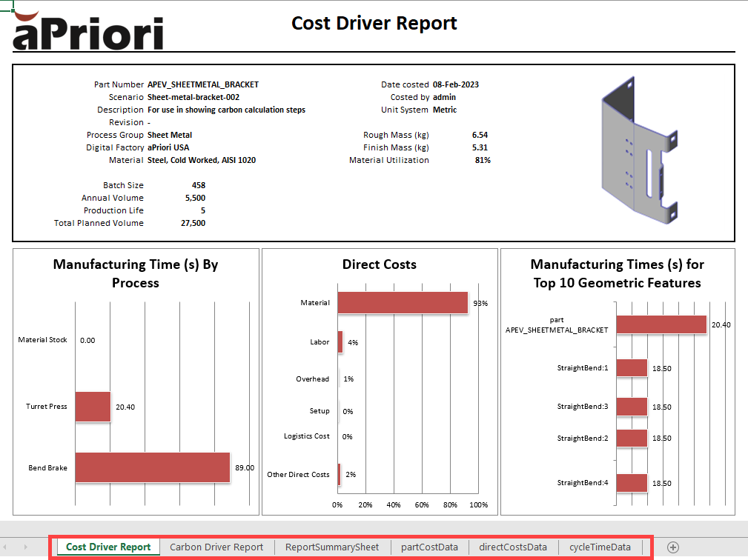Click the next sheet navigation arrow
Image resolution: width=748 pixels, height=560 pixels.
[26, 547]
